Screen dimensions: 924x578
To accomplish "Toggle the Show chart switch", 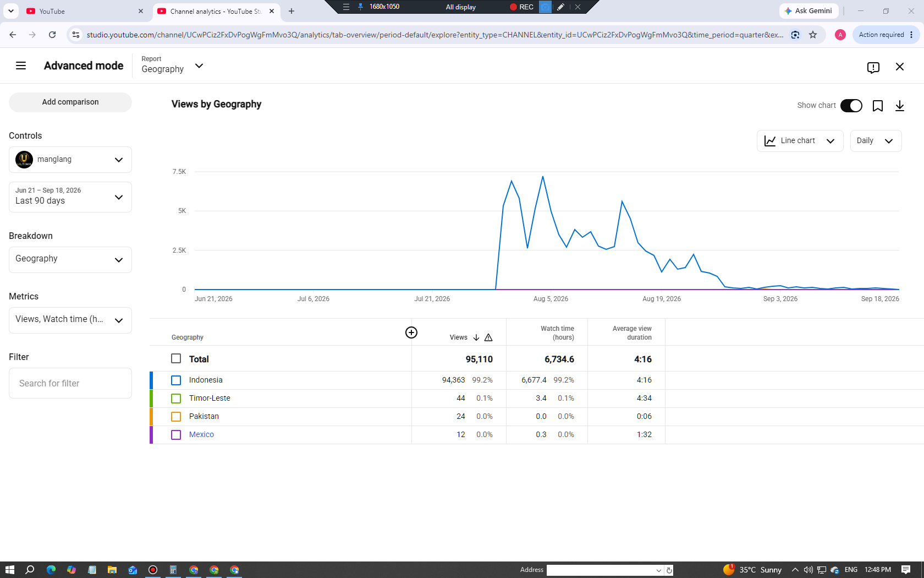I will tap(851, 106).
